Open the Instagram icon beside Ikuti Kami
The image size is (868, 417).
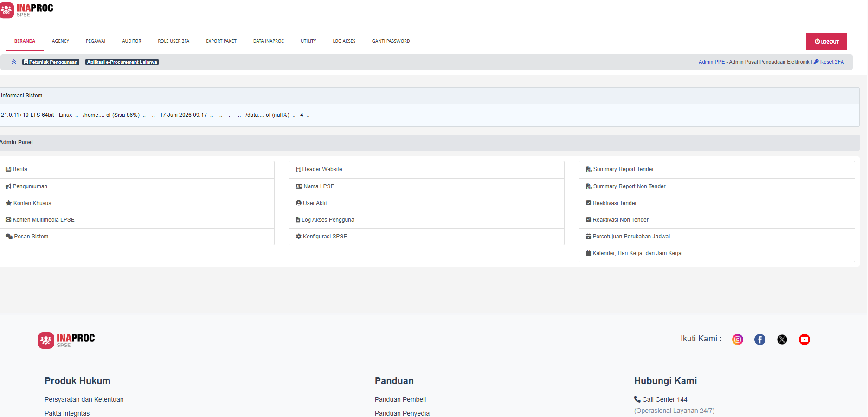coord(738,340)
